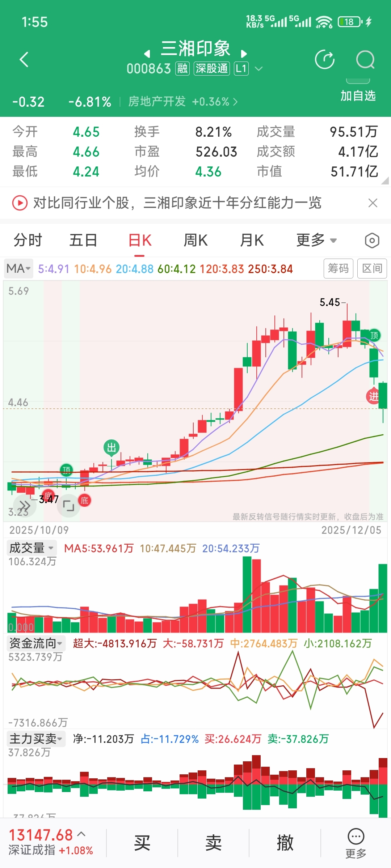Image resolution: width=391 pixels, height=868 pixels.
Task: Expand stock info chevron beside L1
Action: coord(258,69)
